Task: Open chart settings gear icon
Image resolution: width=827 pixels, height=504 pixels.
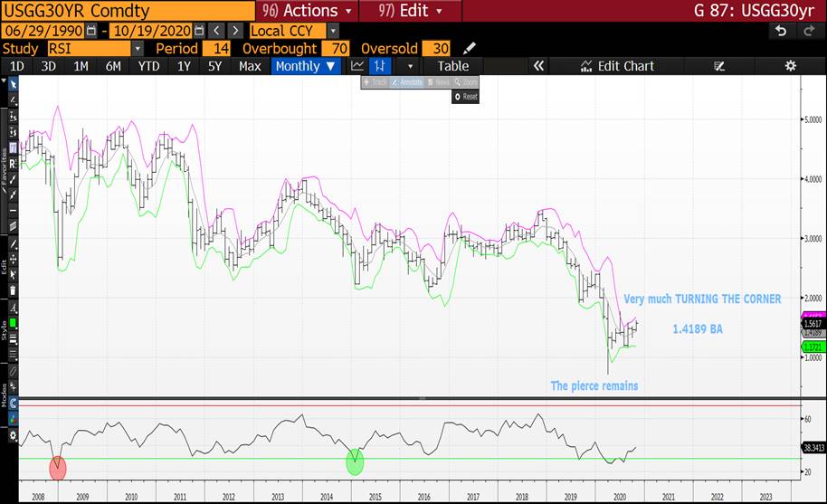Action: point(790,66)
